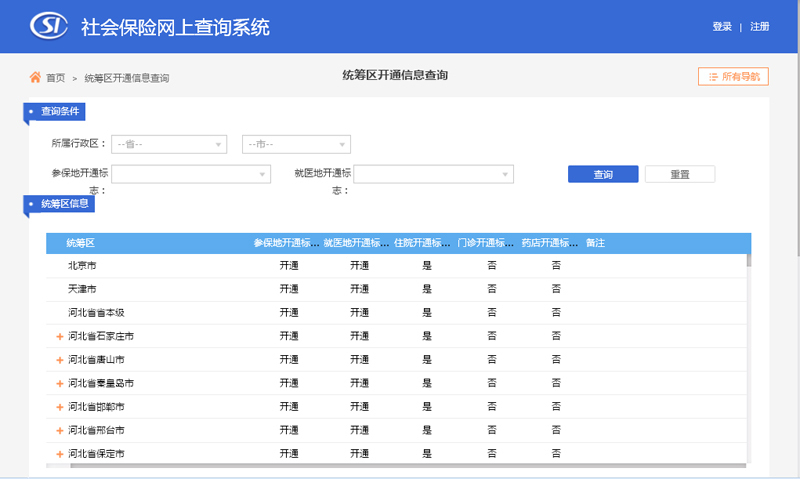Click the 重置 reset button
This screenshot has height=479, width=800.
pyautogui.click(x=680, y=174)
